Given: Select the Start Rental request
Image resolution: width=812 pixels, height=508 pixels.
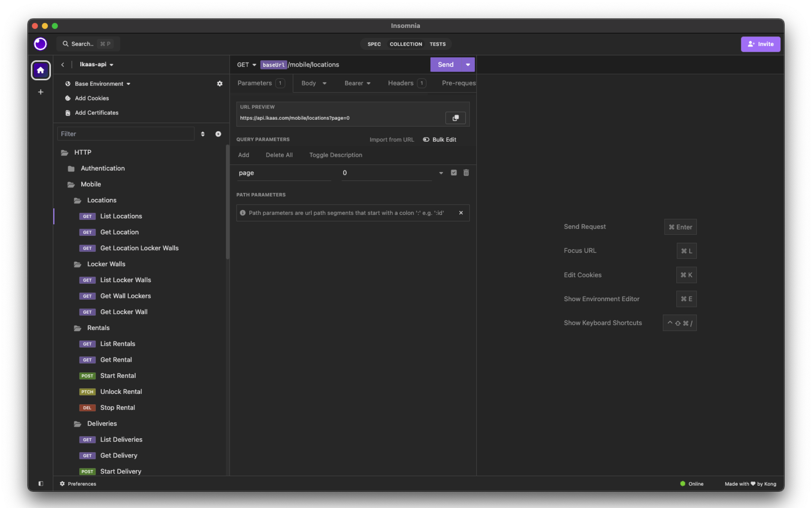Looking at the screenshot, I should coord(141,376).
